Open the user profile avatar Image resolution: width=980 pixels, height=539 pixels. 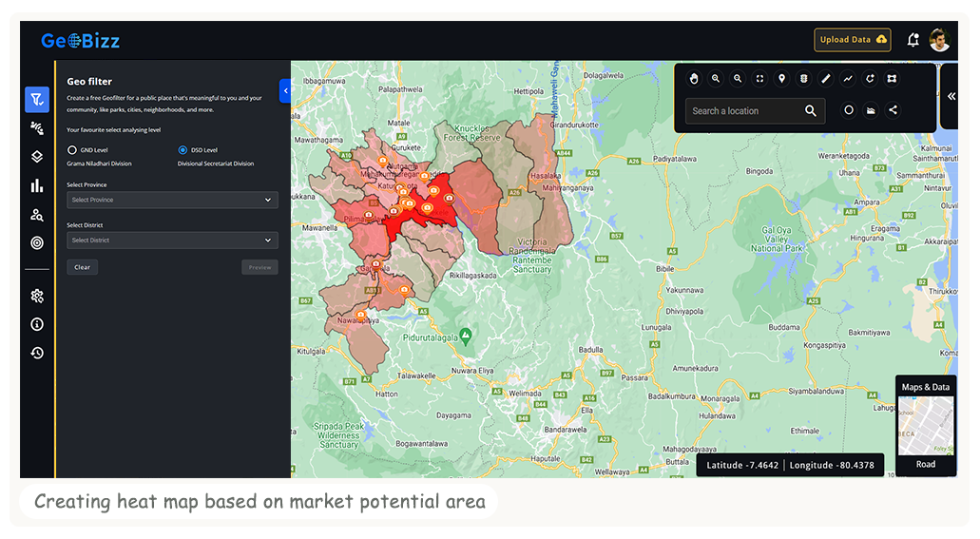[939, 40]
